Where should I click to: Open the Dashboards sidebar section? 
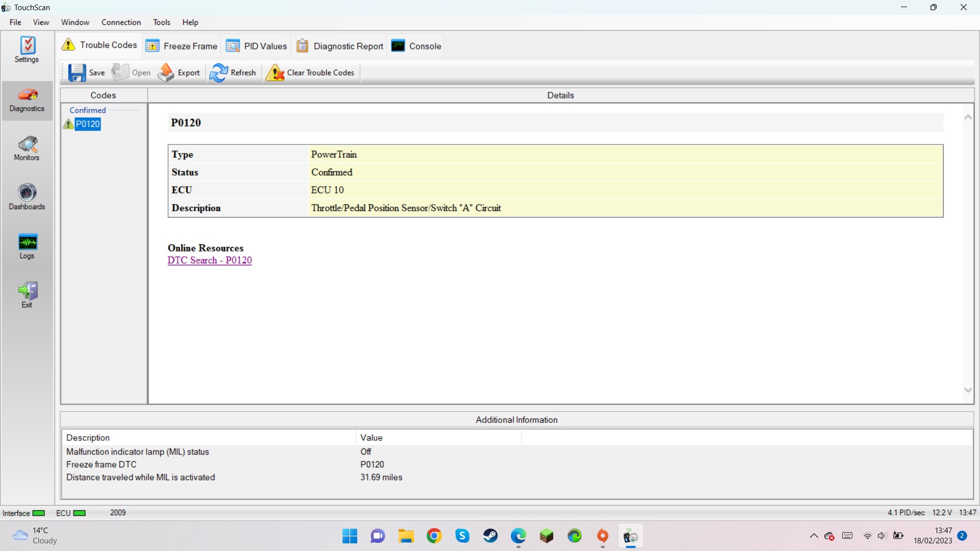click(27, 197)
